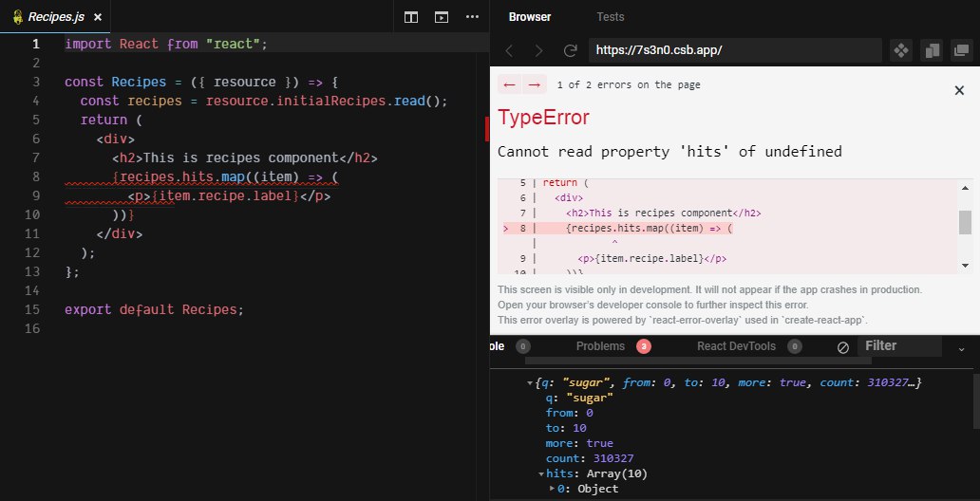
Task: Switch to the Tests tab
Action: tap(610, 17)
